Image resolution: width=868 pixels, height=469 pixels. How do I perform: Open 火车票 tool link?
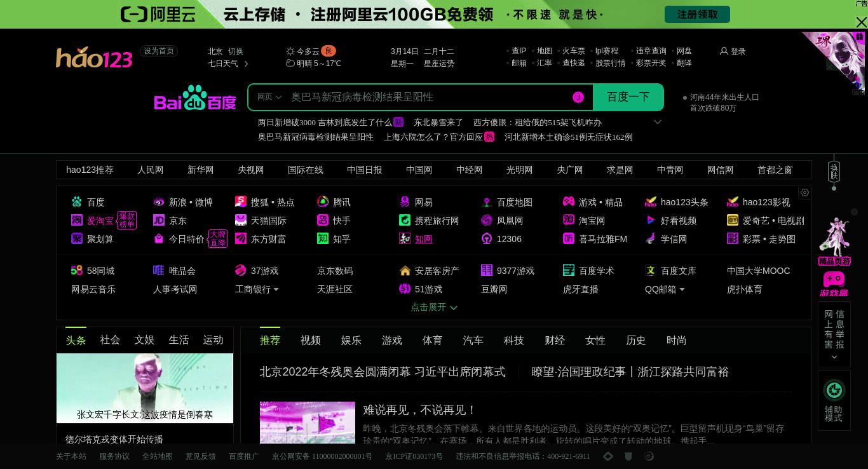(574, 51)
